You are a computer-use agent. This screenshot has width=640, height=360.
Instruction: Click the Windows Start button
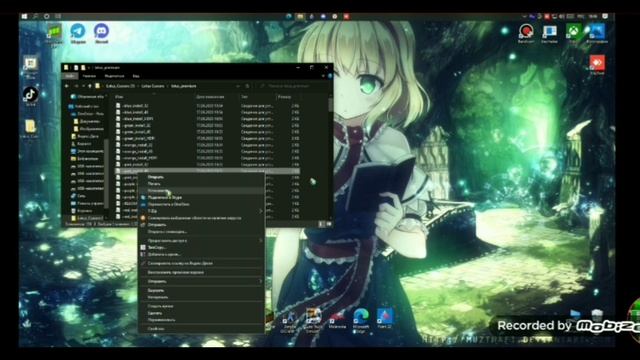(x=24, y=16)
